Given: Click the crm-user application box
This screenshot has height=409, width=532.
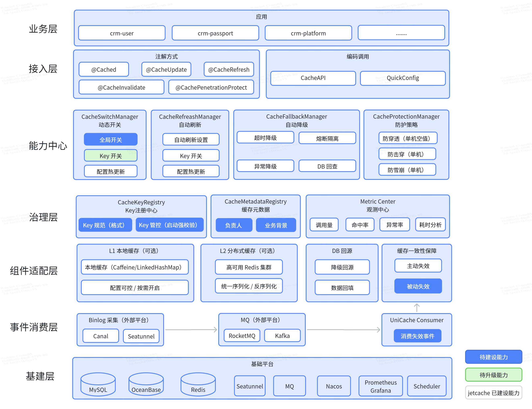Looking at the screenshot, I should pos(122,33).
